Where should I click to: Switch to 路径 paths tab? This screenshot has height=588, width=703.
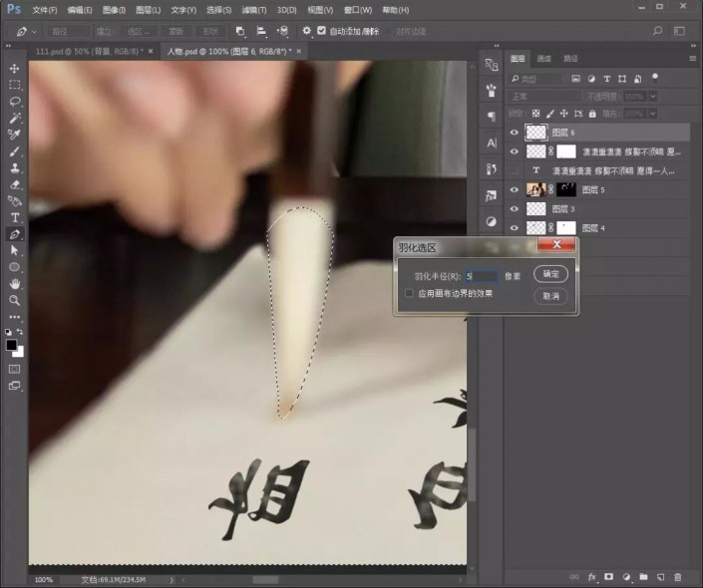click(570, 58)
